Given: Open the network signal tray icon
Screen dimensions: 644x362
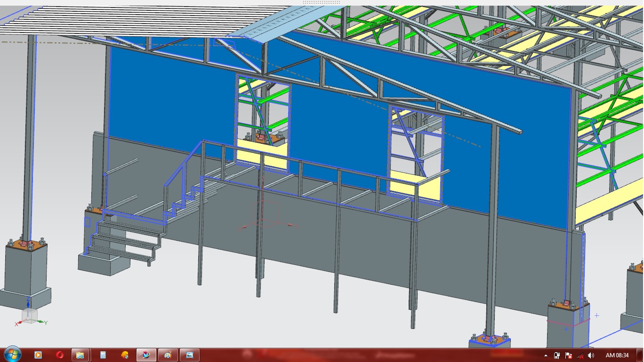Looking at the screenshot, I should pyautogui.click(x=580, y=355).
